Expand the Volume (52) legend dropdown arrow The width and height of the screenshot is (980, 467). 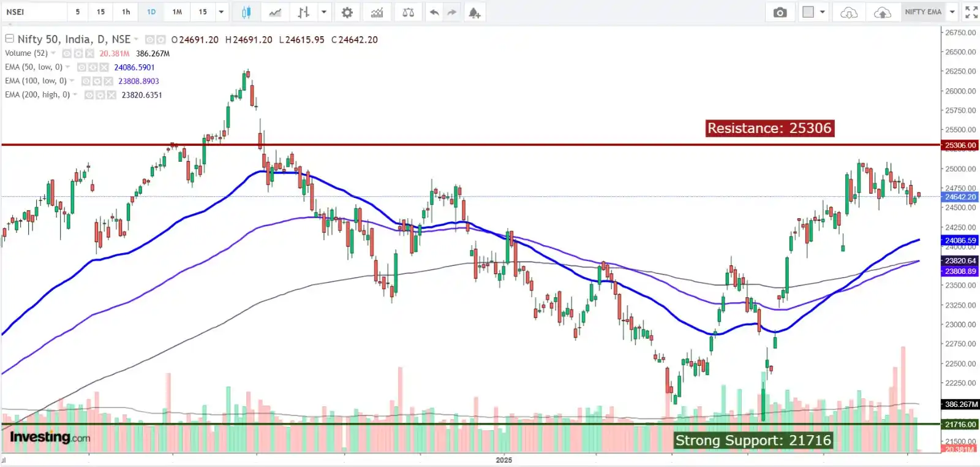click(53, 53)
